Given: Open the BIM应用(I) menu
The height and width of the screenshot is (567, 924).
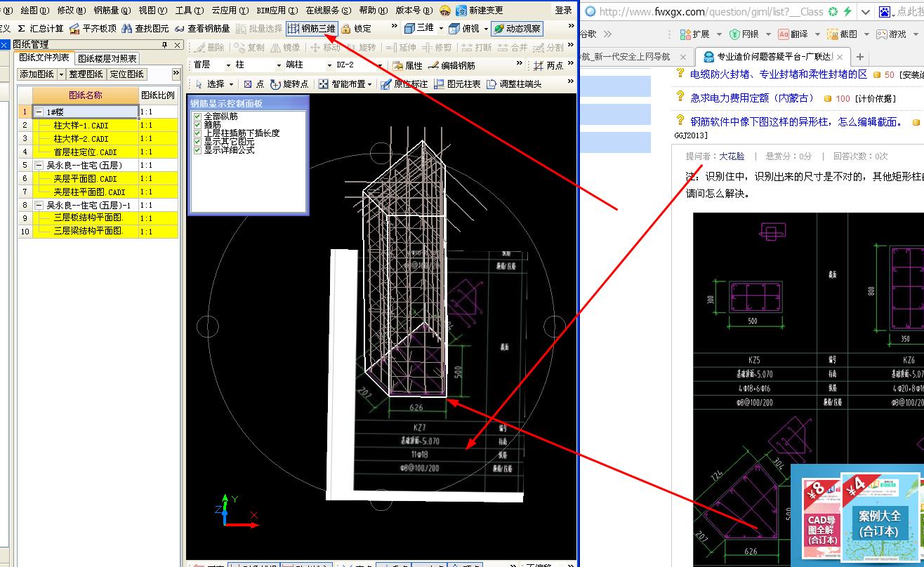Looking at the screenshot, I should [x=277, y=11].
